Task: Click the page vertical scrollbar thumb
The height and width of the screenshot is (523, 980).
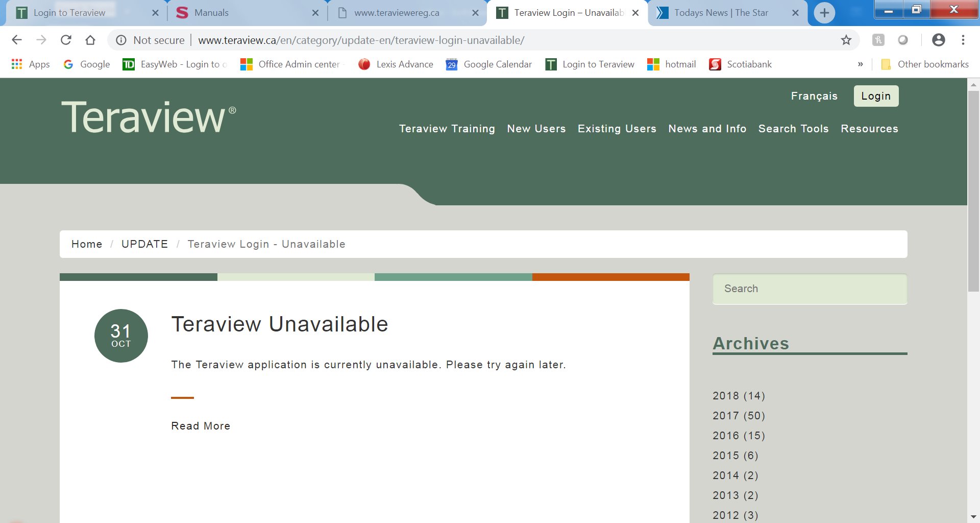Action: coord(973,192)
